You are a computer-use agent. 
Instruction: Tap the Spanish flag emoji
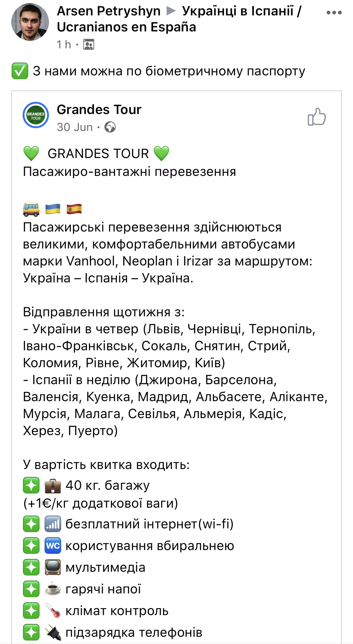(x=74, y=209)
